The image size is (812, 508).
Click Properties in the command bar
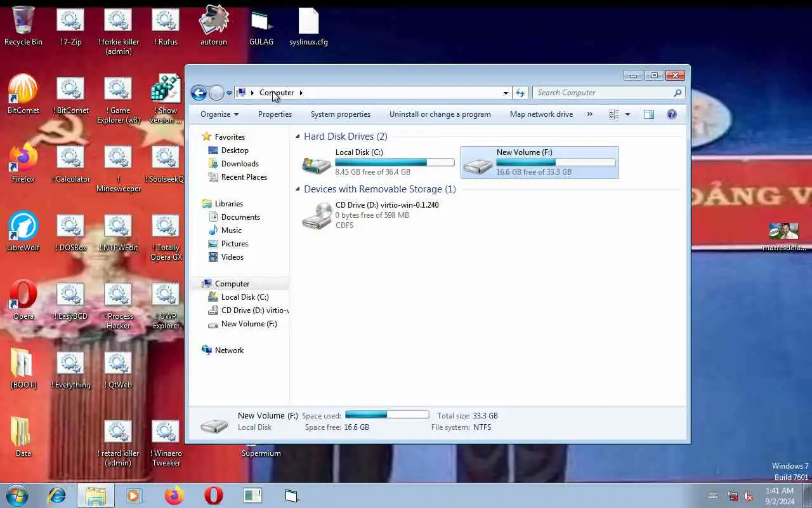pyautogui.click(x=275, y=114)
